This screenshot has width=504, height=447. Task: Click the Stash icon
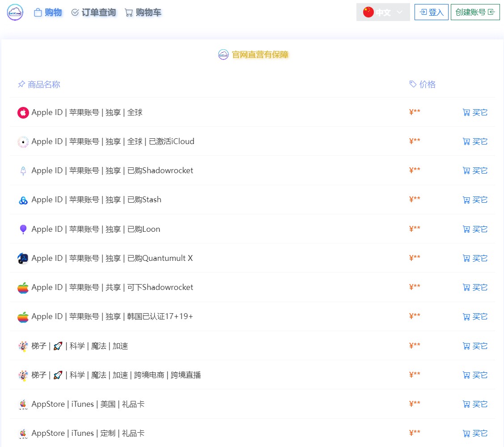click(x=23, y=200)
